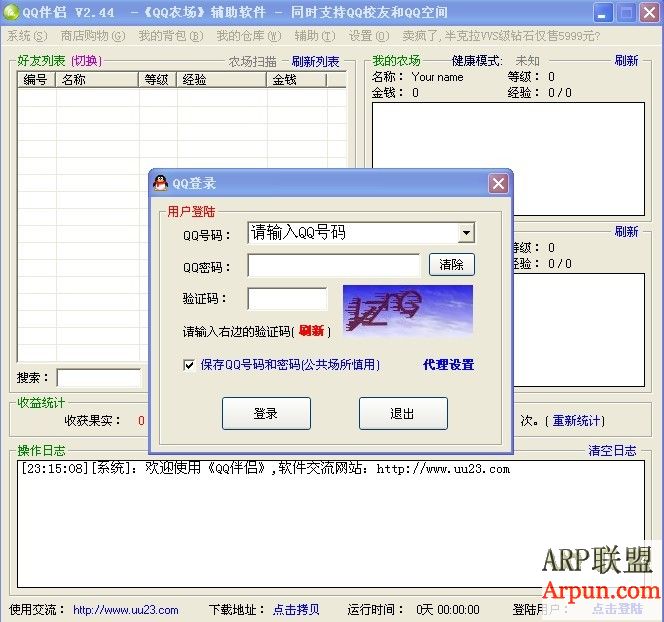Click 清空日志 link
Viewport: 664px width, 622px height.
point(612,451)
